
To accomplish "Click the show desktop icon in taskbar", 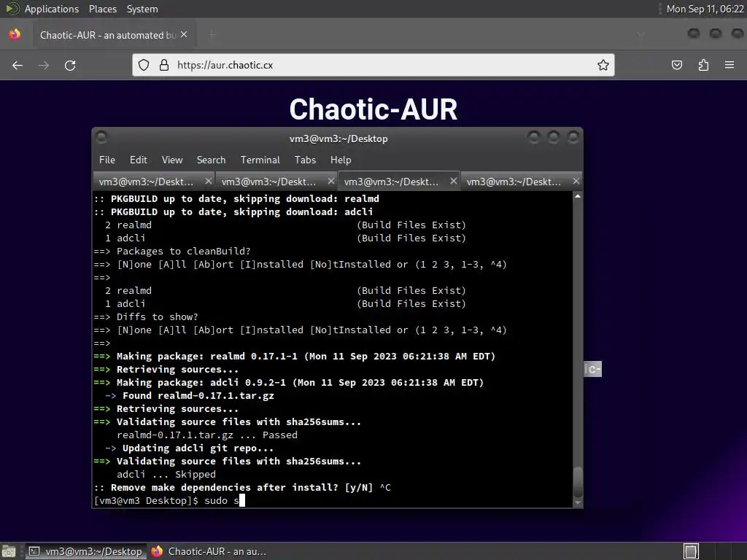I will point(9,551).
